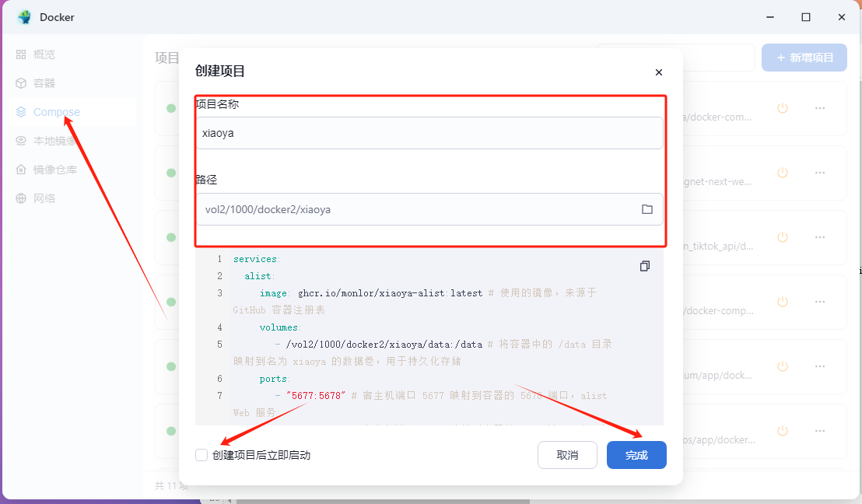Screen dimensions: 862x504
Task: Open the more options menu on second project row
Action: pos(819,173)
